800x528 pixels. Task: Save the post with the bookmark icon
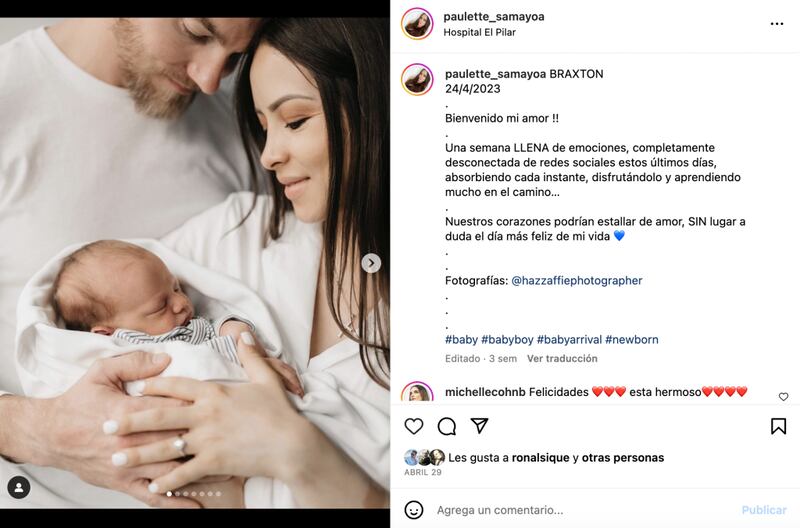[x=778, y=426]
